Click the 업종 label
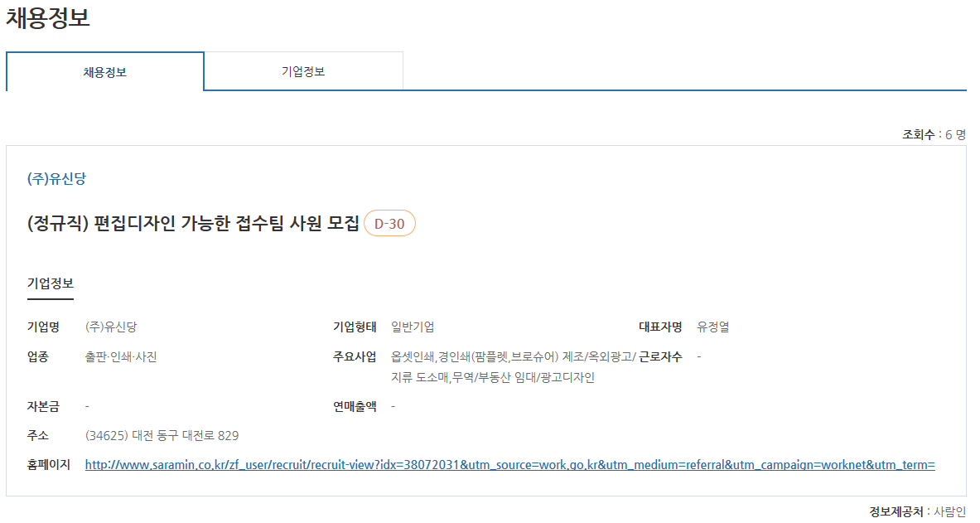 click(x=37, y=356)
